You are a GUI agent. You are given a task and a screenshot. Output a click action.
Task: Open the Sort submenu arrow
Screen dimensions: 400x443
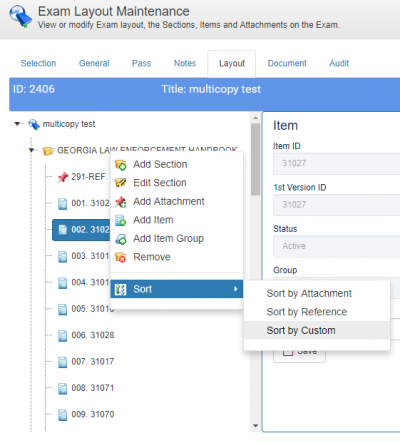coord(236,289)
